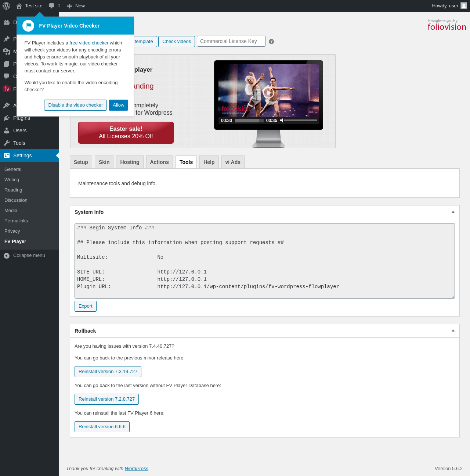Open the Posts pushpin icon in sidebar
The image size is (470, 476).
pyautogui.click(x=7, y=39)
